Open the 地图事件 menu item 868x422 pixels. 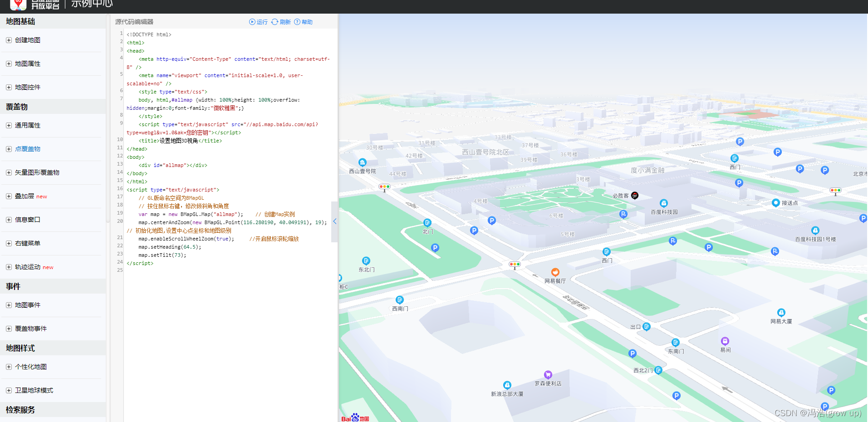[x=28, y=305]
